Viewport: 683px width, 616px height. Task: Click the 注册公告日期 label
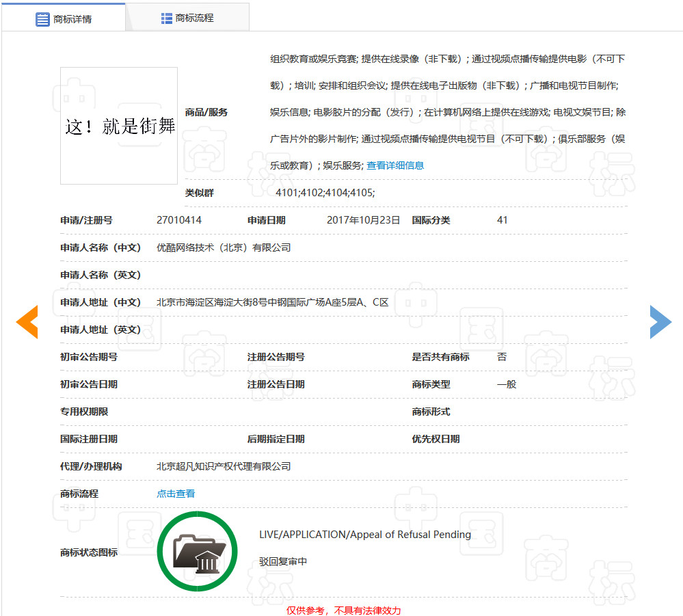click(276, 384)
